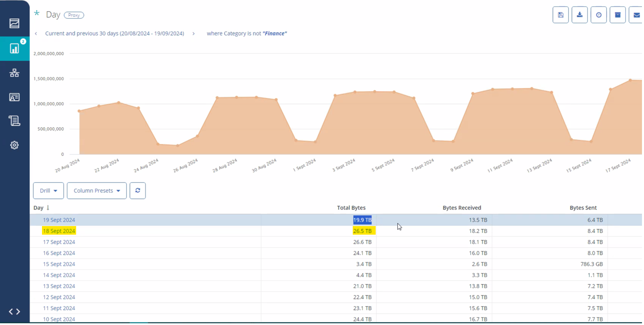Screen dimensions: 644x325
Task: Sort by the Day column header
Action: coord(39,208)
